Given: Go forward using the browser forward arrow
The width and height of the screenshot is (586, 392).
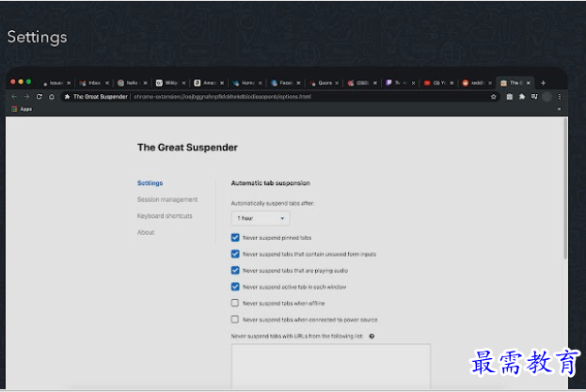Looking at the screenshot, I should 26,97.
